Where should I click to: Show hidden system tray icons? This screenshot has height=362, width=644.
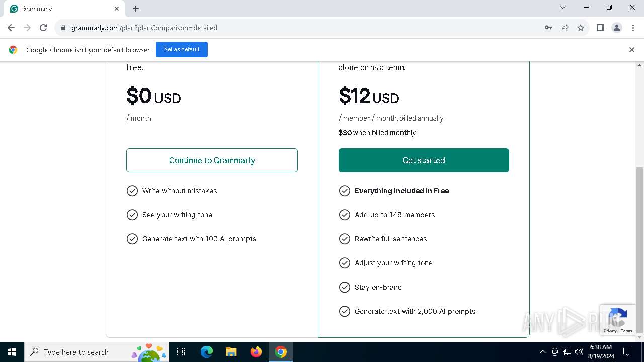pos(542,352)
